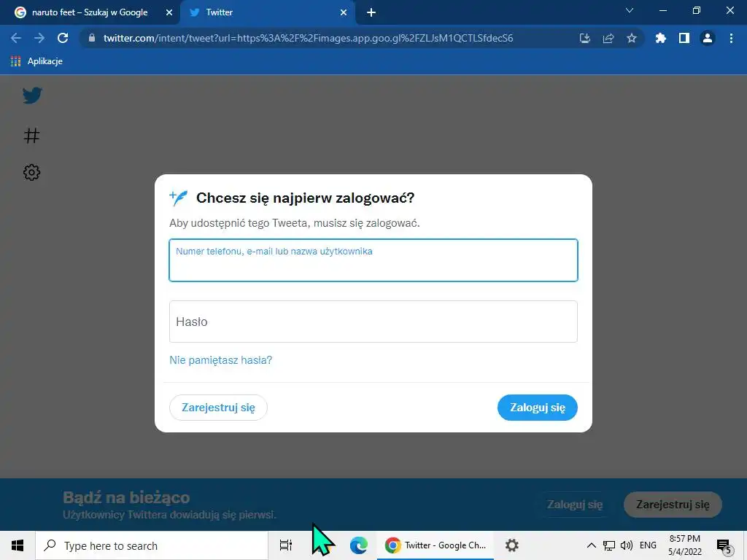
Task: Open the Windows Start menu
Action: point(18,545)
